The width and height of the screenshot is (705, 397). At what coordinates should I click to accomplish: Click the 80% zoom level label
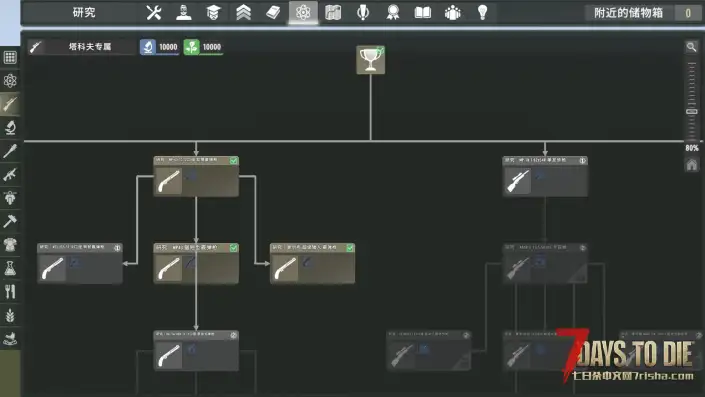pos(692,148)
